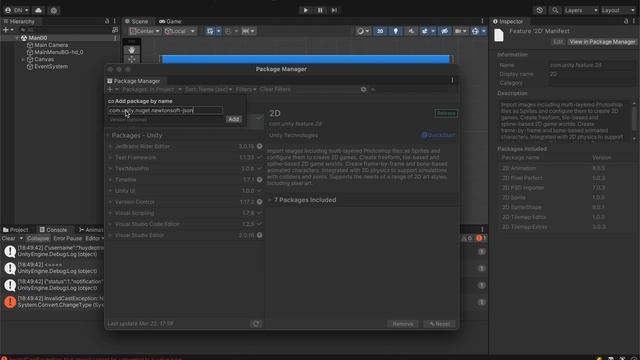Image resolution: width=640 pixels, height=360 pixels.
Task: Open the settings gear beside the cloud icon
Action: [53, 10]
